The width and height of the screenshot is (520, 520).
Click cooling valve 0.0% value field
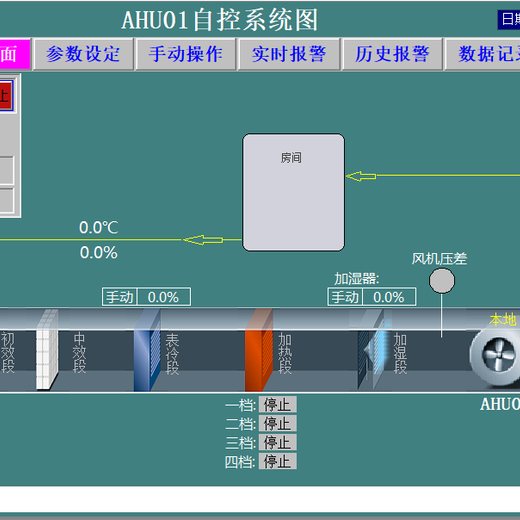point(164,297)
